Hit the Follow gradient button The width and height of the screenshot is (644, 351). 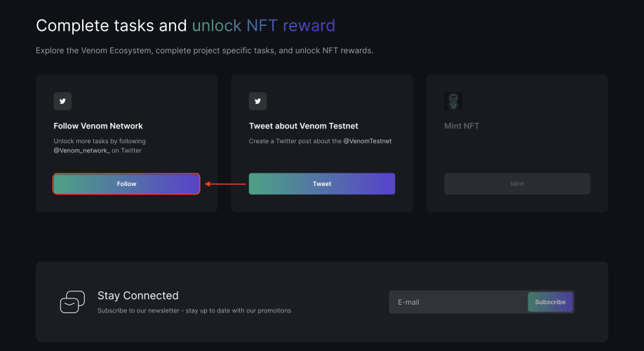126,184
